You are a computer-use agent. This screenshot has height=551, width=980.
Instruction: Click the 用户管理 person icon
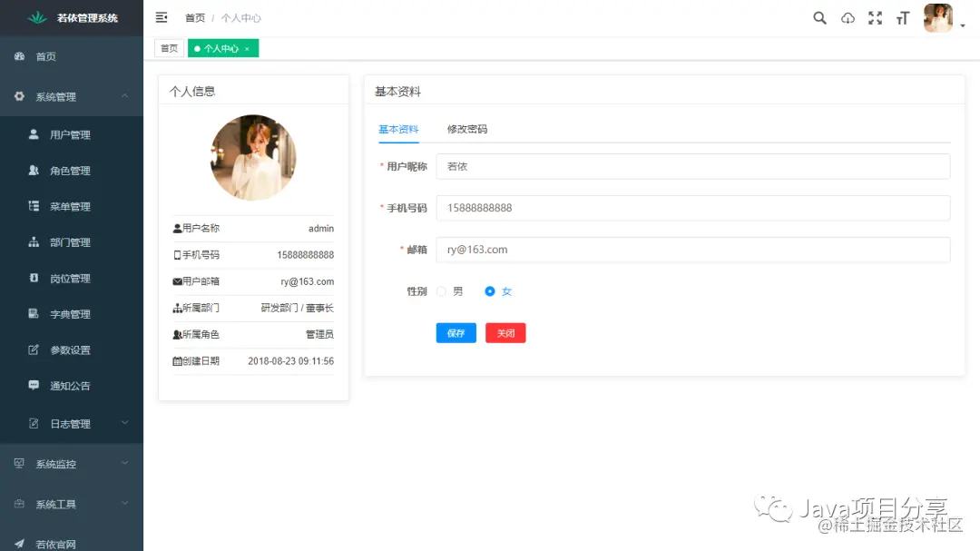point(34,133)
